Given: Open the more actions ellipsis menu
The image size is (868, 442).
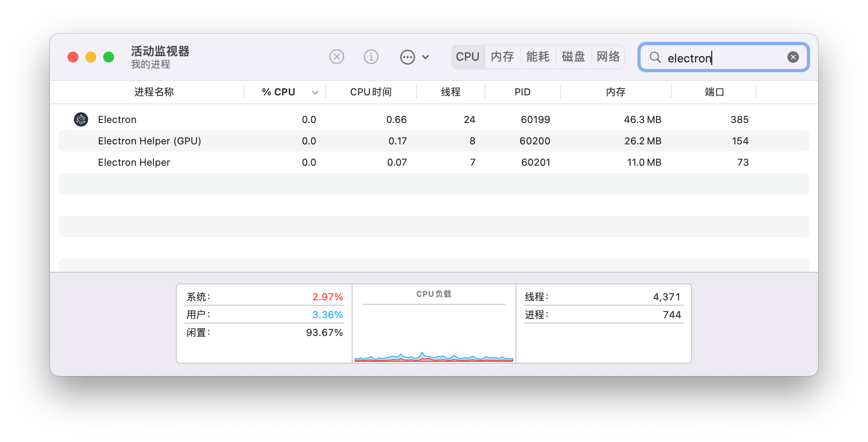Looking at the screenshot, I should coord(407,57).
